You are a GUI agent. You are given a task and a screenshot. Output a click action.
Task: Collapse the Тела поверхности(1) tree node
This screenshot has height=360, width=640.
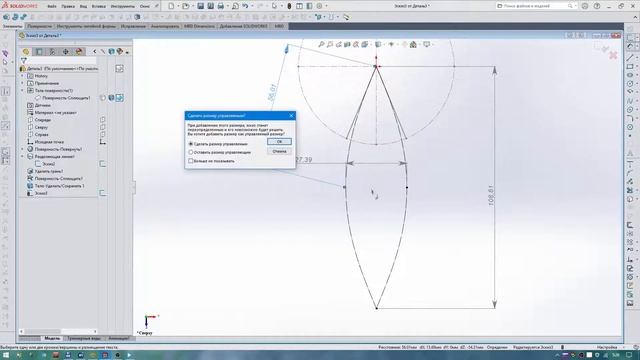22,91
